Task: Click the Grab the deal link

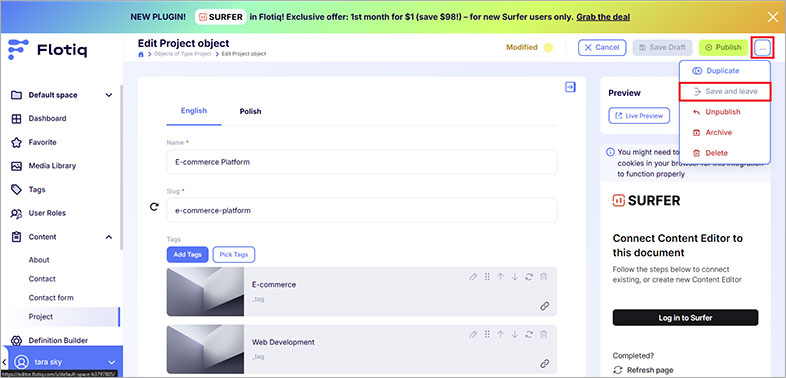Action: pos(603,17)
